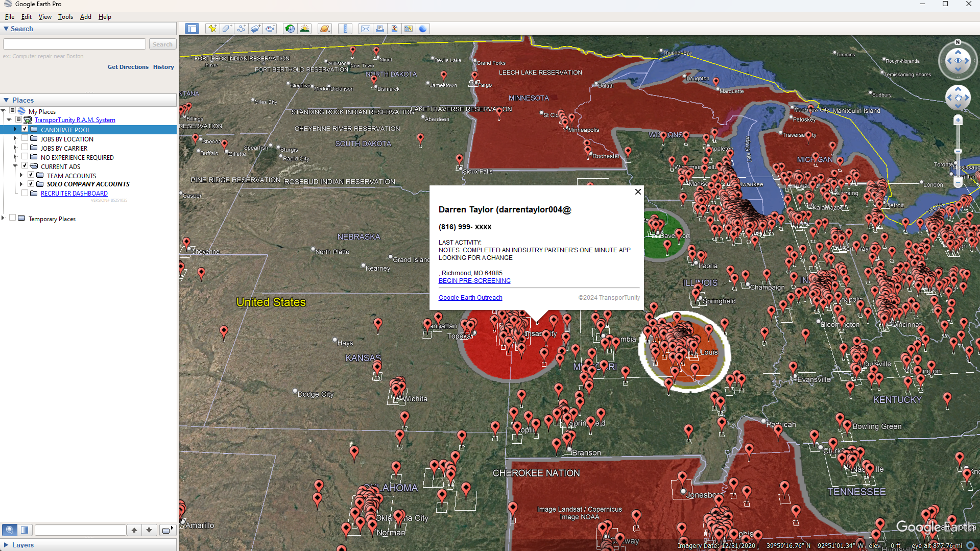Click the north-up compass N marker

pyautogui.click(x=958, y=42)
